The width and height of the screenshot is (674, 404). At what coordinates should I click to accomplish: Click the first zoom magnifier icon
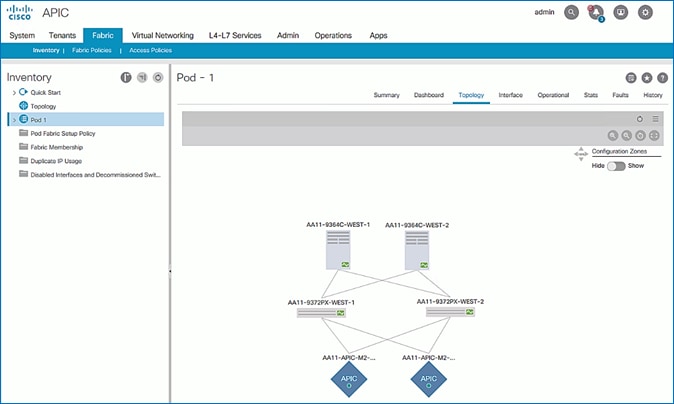(613, 136)
